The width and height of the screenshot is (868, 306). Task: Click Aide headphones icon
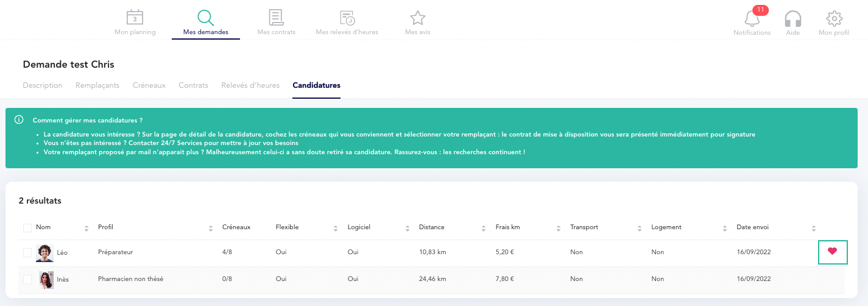pos(792,18)
